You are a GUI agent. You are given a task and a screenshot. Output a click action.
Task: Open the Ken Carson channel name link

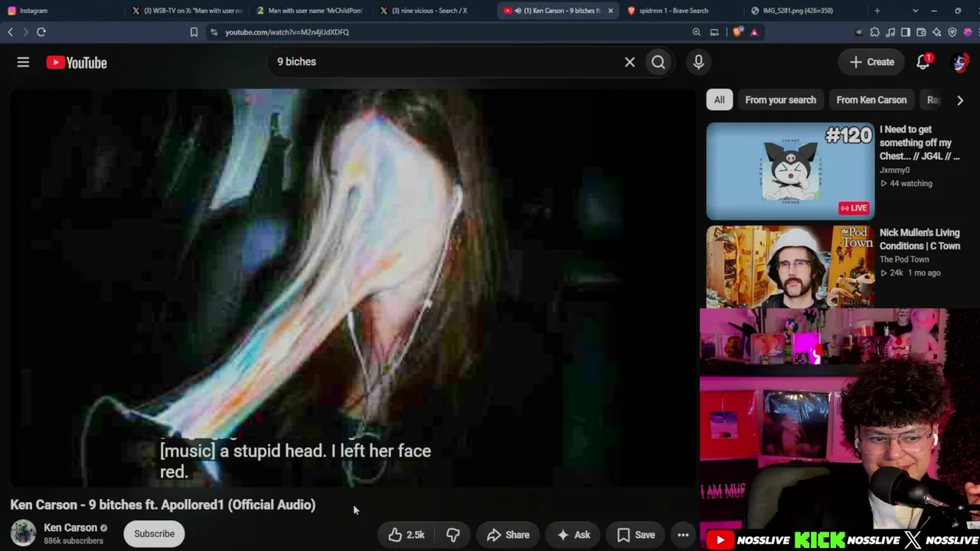[70, 527]
